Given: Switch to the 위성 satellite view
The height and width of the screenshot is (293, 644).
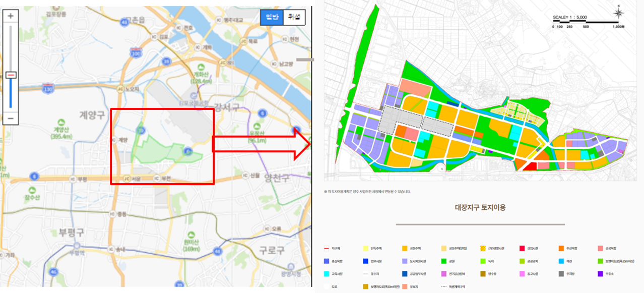Looking at the screenshot, I should tap(294, 17).
